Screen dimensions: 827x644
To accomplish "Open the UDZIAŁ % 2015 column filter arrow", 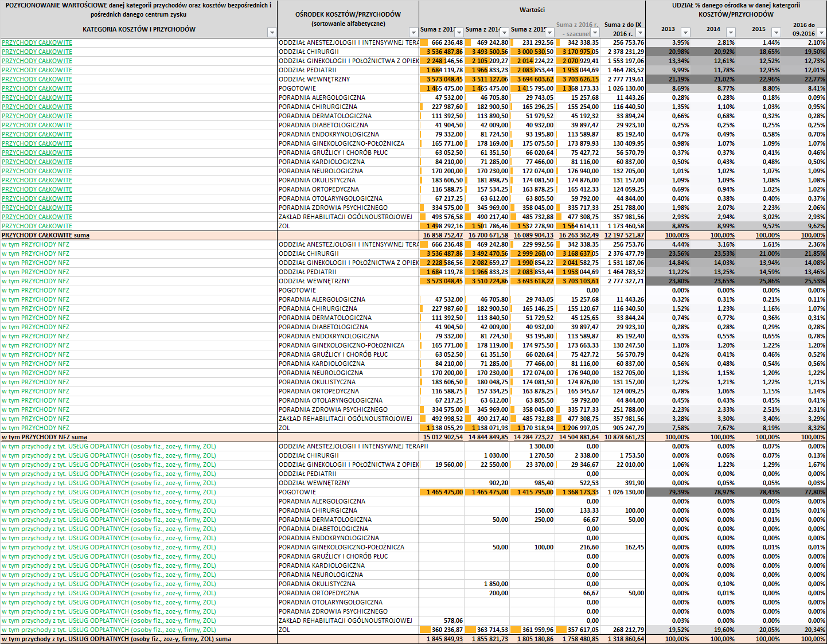I will click(776, 33).
